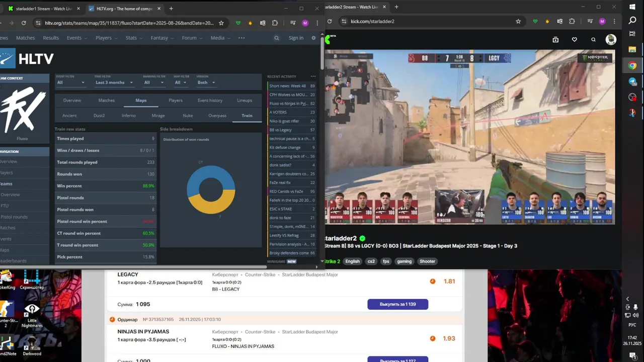Screen dimensions: 644x362
Task: Switch to Chrome from taskbar
Action: (x=632, y=65)
